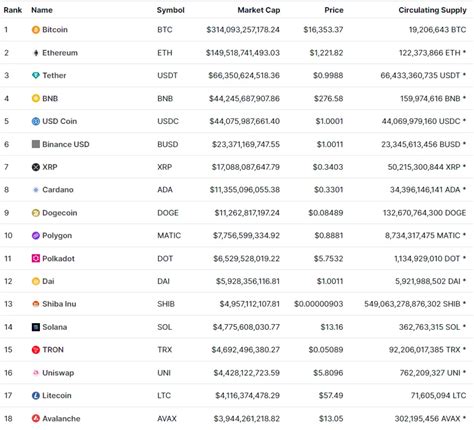Click the Bitcoin coin icon
This screenshot has width=474, height=430.
36,30
